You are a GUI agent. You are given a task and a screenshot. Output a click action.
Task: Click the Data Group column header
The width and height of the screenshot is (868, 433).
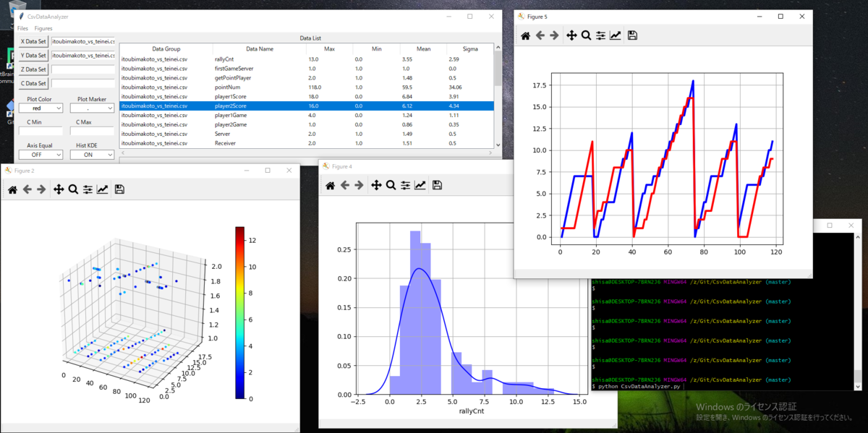166,49
